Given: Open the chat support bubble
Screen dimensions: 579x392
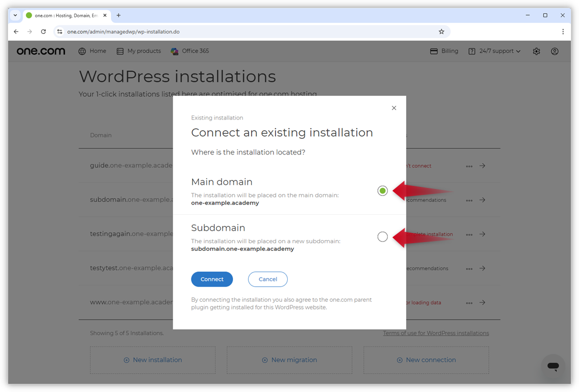Looking at the screenshot, I should [553, 366].
